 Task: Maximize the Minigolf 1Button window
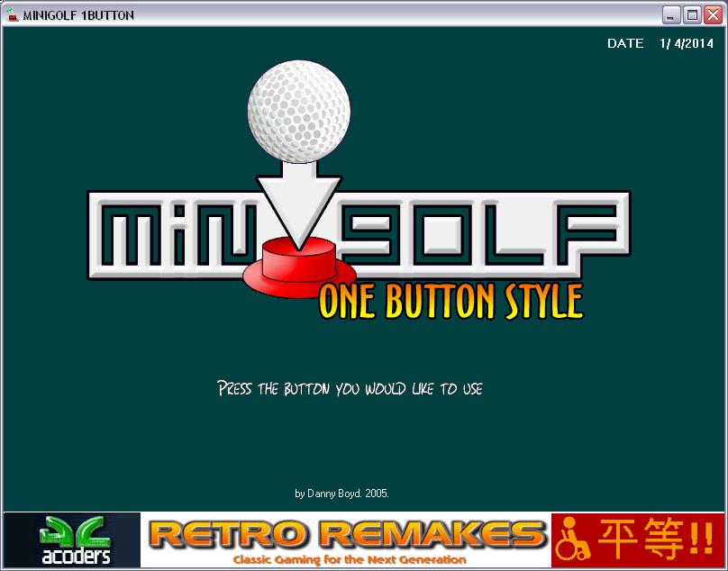(692, 14)
